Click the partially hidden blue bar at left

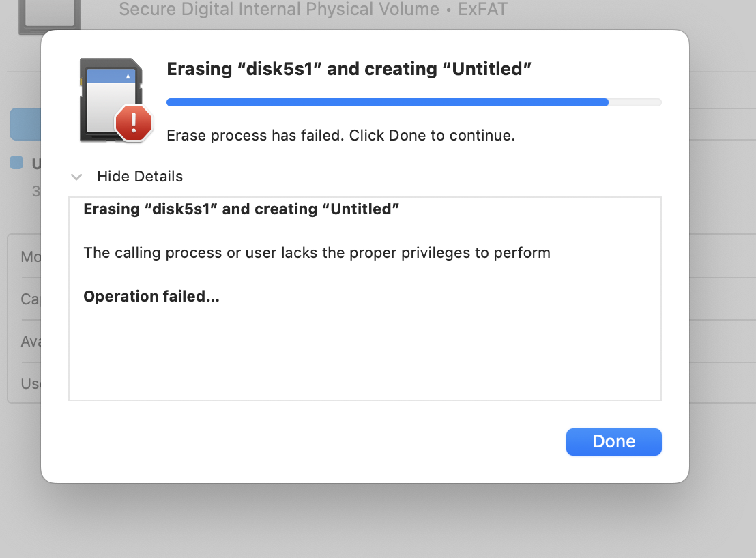(x=25, y=124)
